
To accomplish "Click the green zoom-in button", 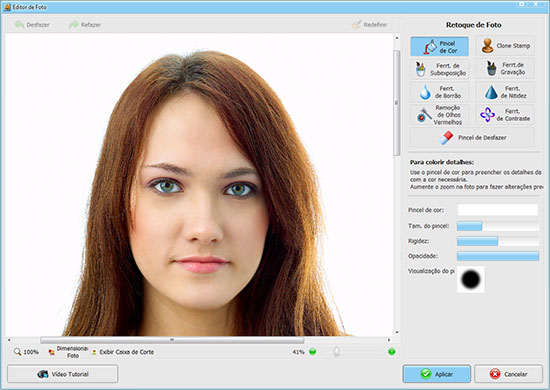I will click(x=392, y=352).
